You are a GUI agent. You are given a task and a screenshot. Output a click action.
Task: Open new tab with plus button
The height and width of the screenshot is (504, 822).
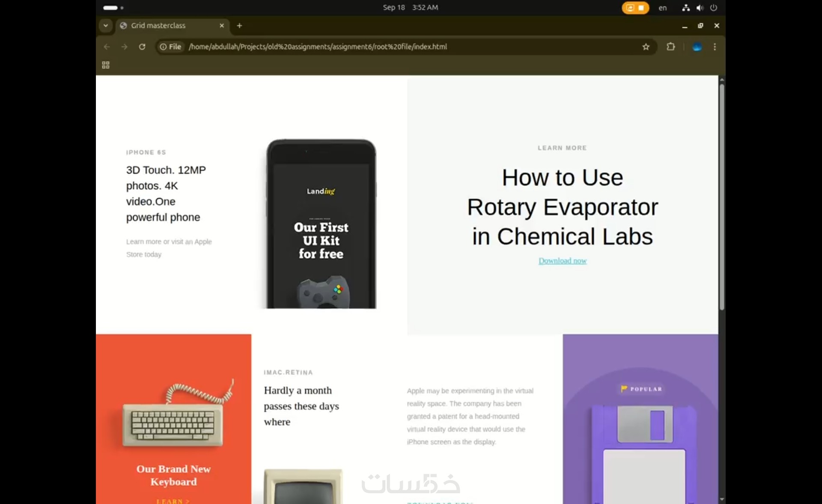coord(239,26)
